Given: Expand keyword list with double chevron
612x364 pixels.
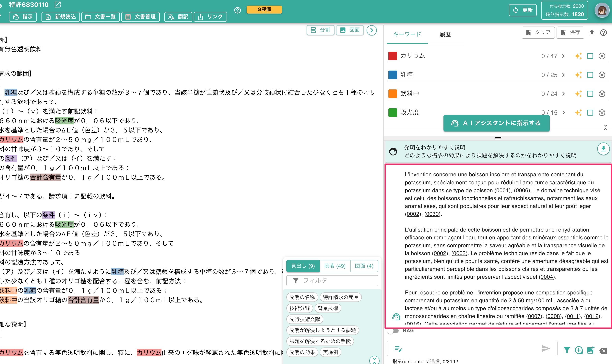Looking at the screenshot, I should tap(606, 127).
